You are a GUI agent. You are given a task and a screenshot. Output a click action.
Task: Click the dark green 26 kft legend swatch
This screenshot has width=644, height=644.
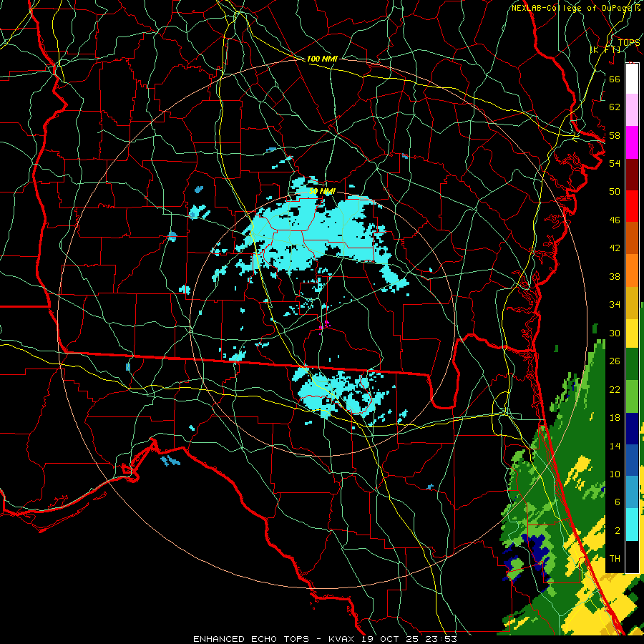click(632, 365)
